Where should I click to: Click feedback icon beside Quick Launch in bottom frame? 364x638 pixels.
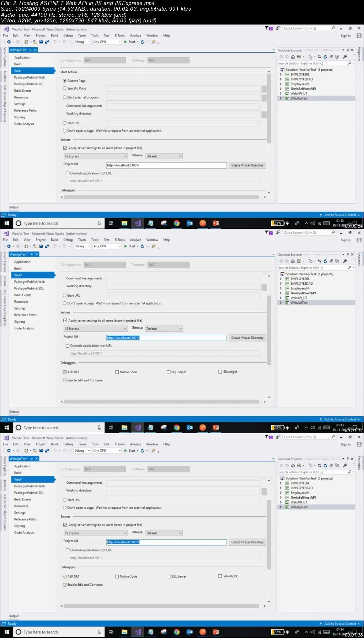pyautogui.click(x=278, y=437)
